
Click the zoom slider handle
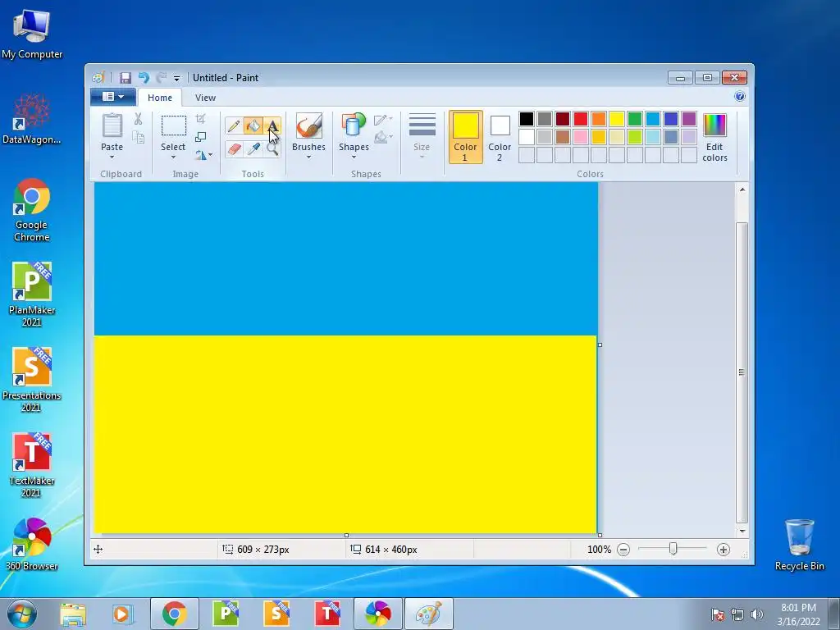pos(673,549)
